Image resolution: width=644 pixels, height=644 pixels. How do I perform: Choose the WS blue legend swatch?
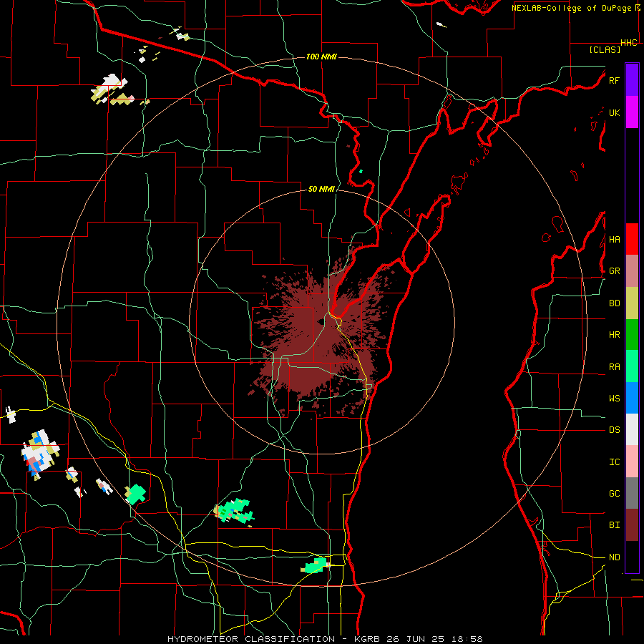click(632, 398)
